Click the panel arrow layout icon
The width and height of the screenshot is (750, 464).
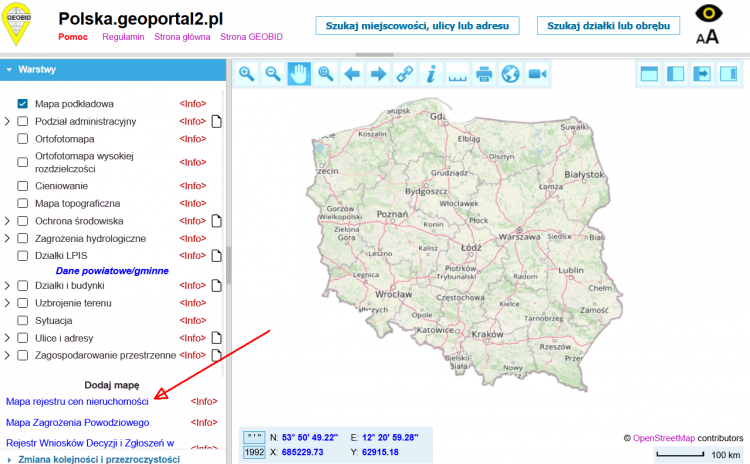pos(702,74)
